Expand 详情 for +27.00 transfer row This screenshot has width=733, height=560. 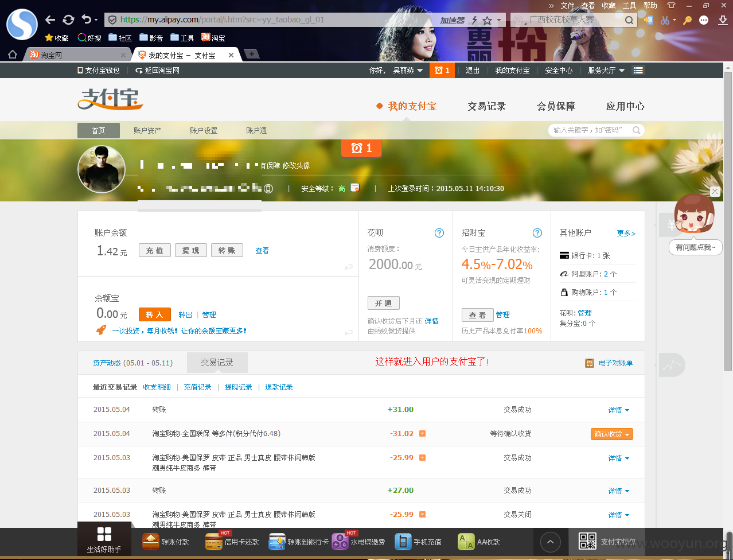pos(619,491)
